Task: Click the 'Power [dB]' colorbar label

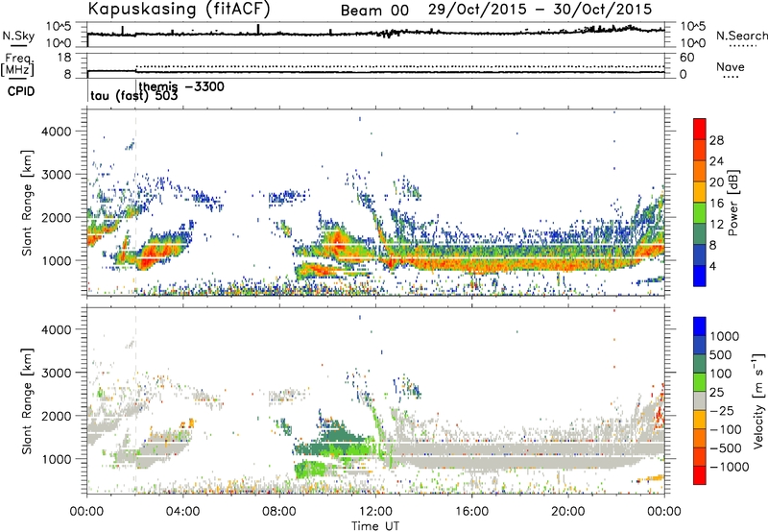Action: pyautogui.click(x=732, y=203)
